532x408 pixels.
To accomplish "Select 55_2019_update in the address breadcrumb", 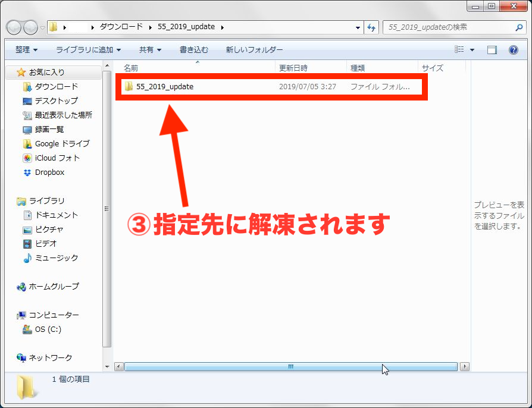I will (x=186, y=27).
